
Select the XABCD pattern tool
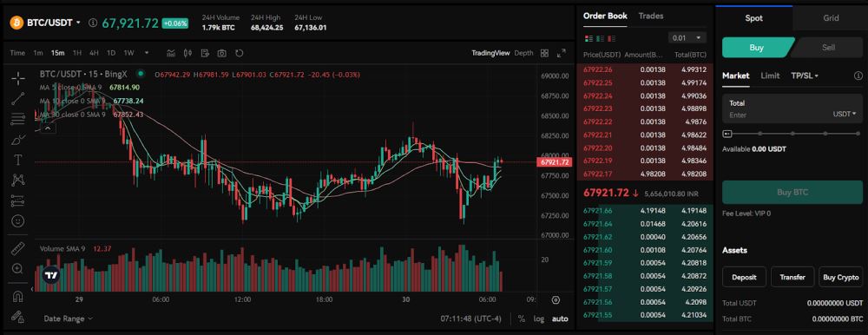(x=17, y=180)
